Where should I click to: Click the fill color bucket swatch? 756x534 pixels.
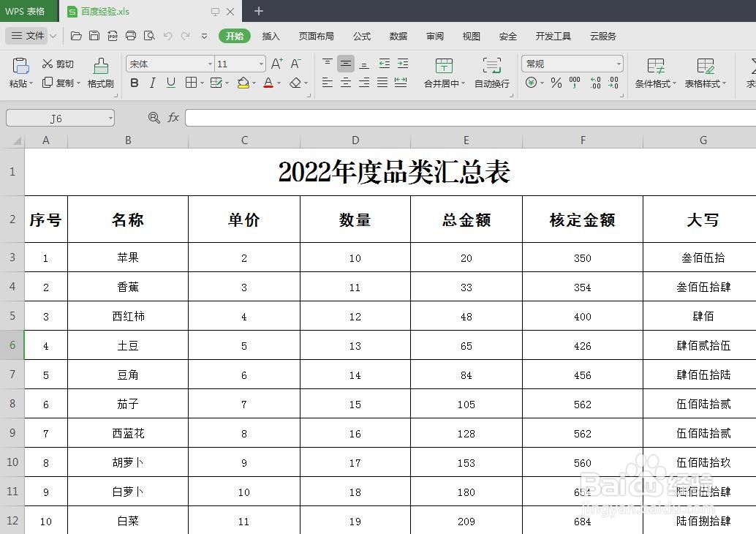(243, 83)
